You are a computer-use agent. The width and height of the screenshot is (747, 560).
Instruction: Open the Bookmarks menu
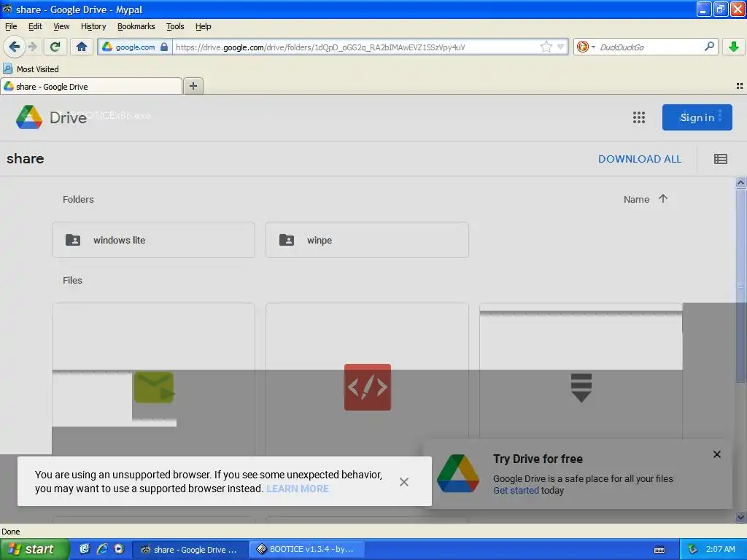[x=136, y=26]
